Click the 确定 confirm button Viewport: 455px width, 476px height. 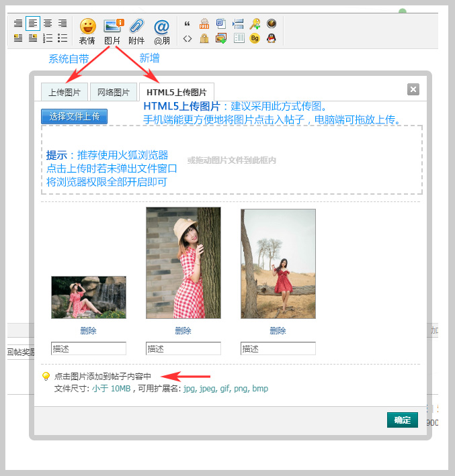coord(403,420)
